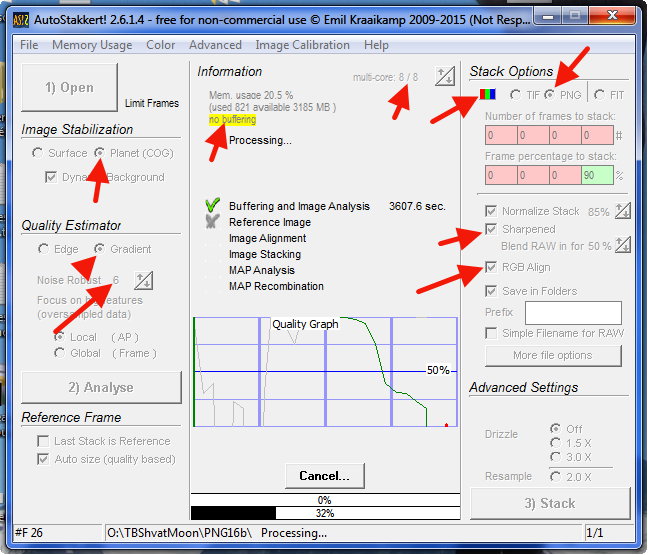Click the grey status mark beside Reference Image
Viewport: 648px width, 555px height.
[x=212, y=222]
